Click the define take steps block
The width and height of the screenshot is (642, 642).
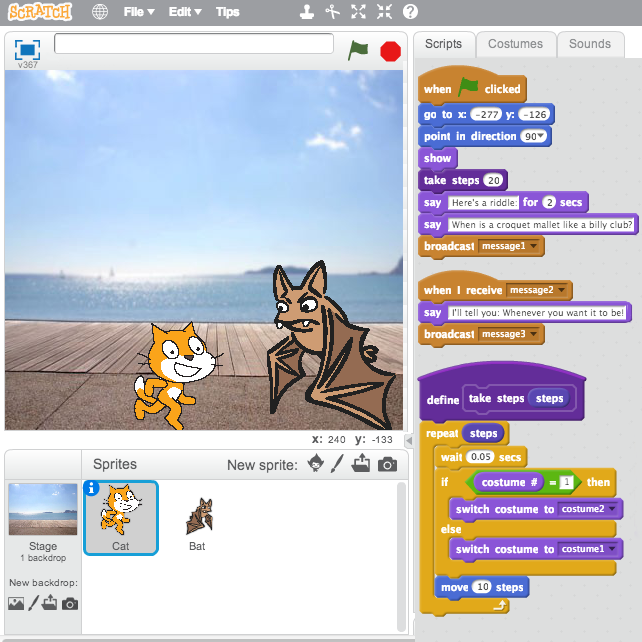502,393
